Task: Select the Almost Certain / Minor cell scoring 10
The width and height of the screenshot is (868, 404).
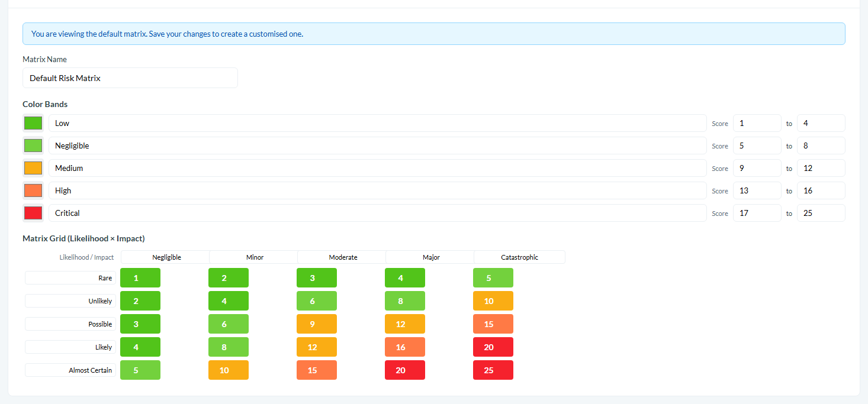Action: pos(229,370)
